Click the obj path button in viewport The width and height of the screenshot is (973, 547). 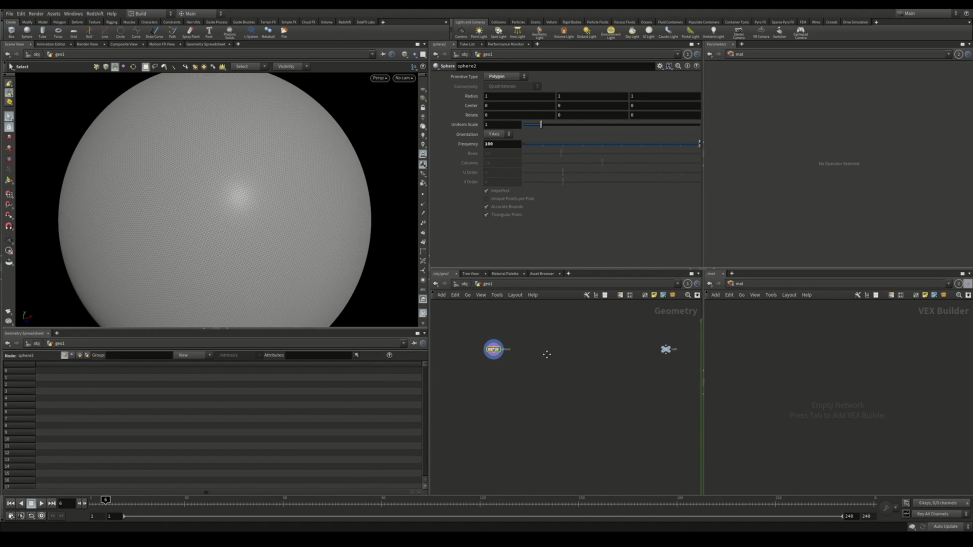[x=35, y=54]
